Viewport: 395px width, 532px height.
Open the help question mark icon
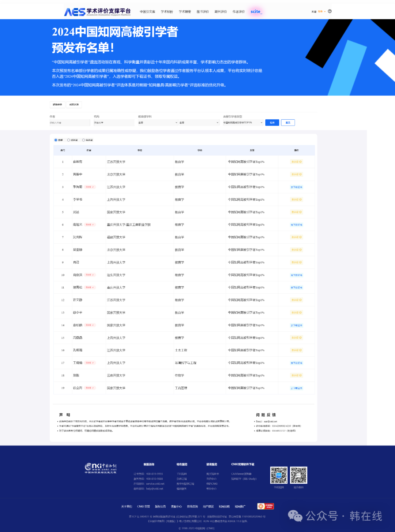330,11
